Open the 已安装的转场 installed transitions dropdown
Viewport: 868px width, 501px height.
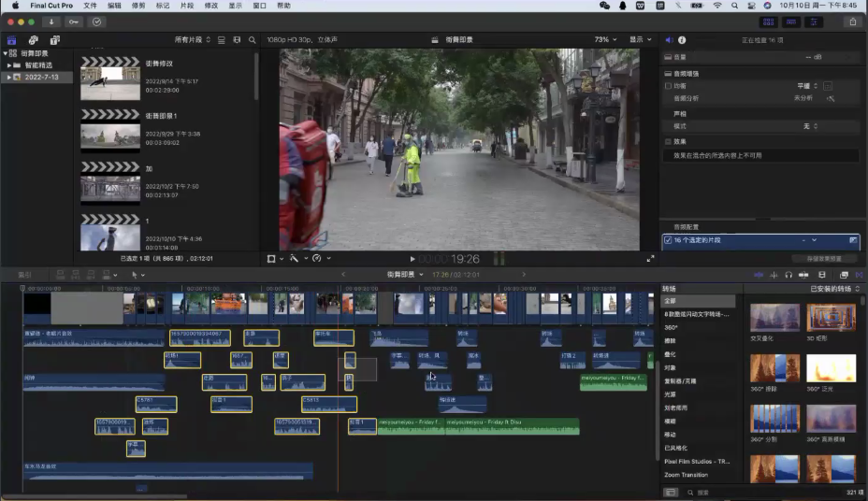(834, 289)
